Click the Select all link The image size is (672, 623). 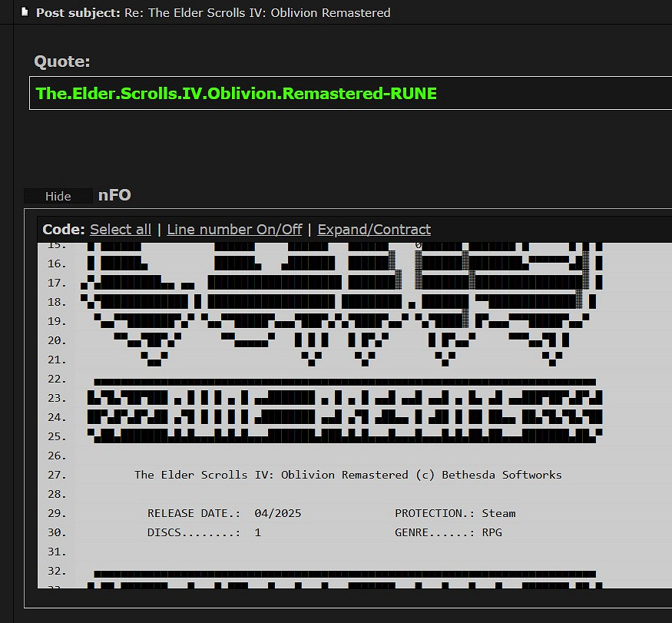[121, 229]
